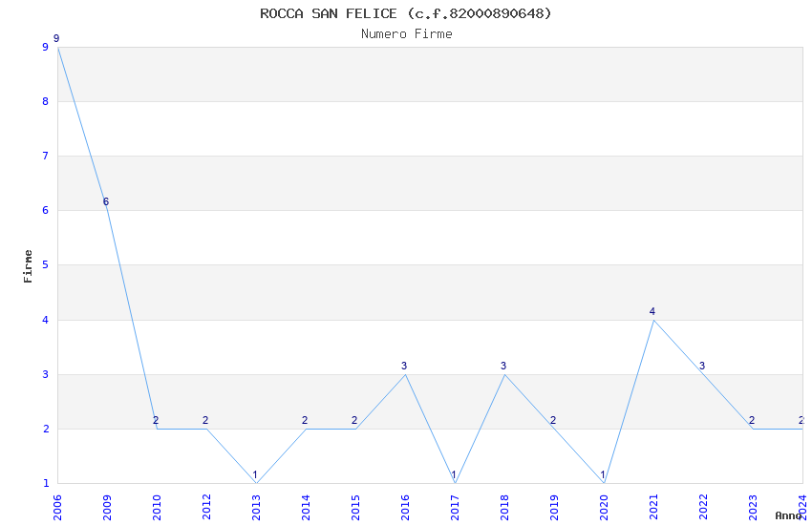Click x-axis year label 2009

click(x=107, y=507)
